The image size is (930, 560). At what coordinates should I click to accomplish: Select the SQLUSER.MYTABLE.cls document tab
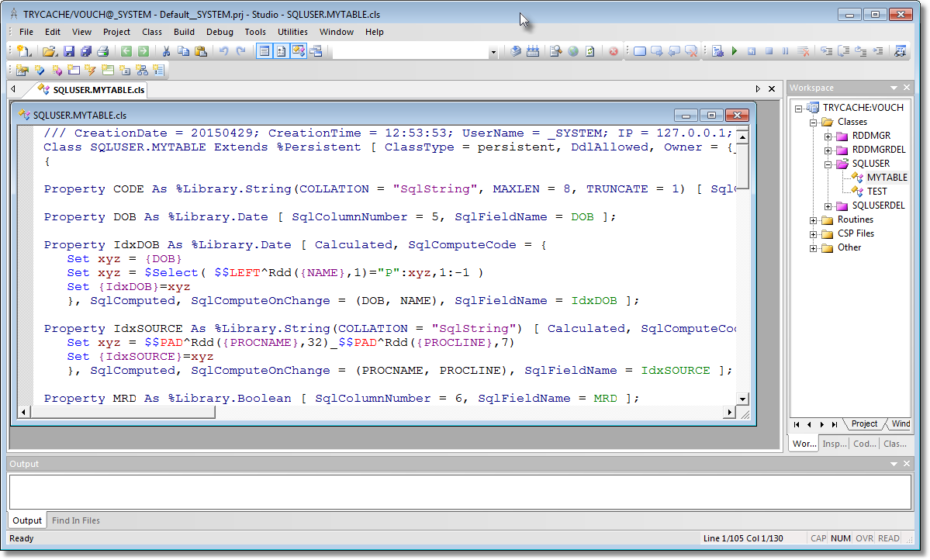[x=92, y=89]
